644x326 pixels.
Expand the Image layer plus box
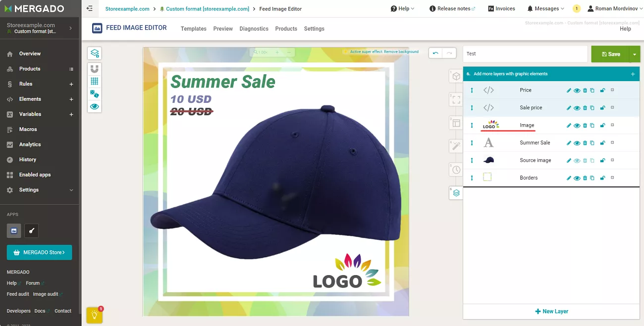pyautogui.click(x=612, y=125)
